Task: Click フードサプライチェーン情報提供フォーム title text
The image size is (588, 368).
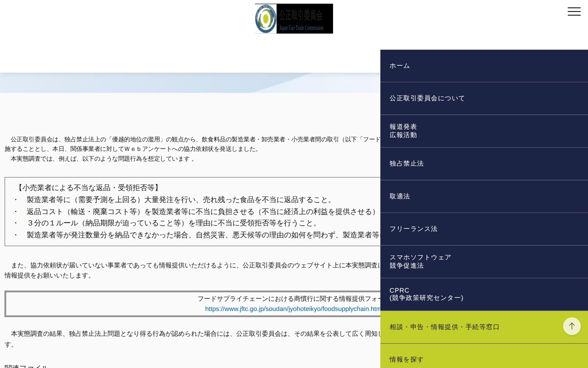Action: tap(288, 299)
